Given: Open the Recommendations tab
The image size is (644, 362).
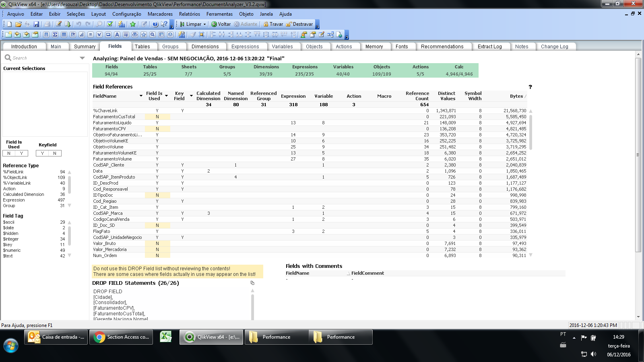Looking at the screenshot, I should [x=442, y=47].
